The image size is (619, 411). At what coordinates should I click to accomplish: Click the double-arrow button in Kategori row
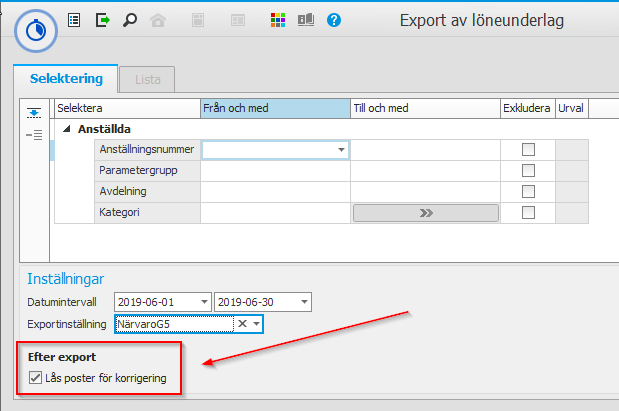pyautogui.click(x=425, y=213)
